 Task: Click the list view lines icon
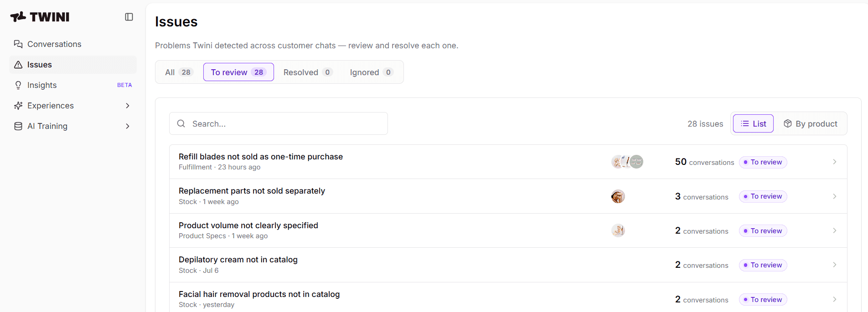point(745,123)
